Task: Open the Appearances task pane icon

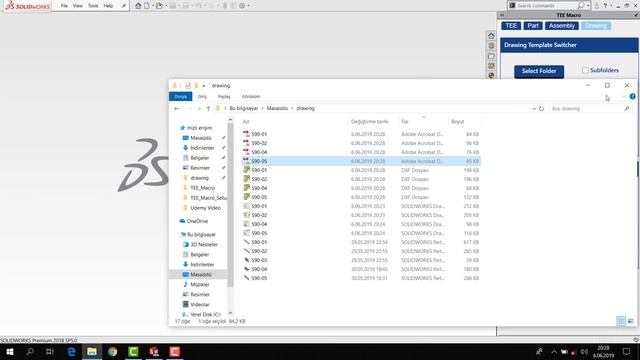Action: pos(491,75)
